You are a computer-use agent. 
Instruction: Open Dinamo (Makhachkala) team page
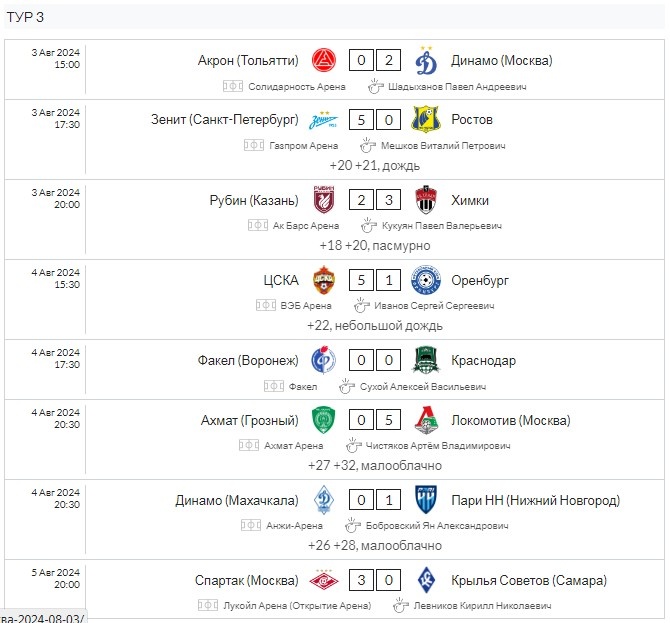pyautogui.click(x=237, y=500)
